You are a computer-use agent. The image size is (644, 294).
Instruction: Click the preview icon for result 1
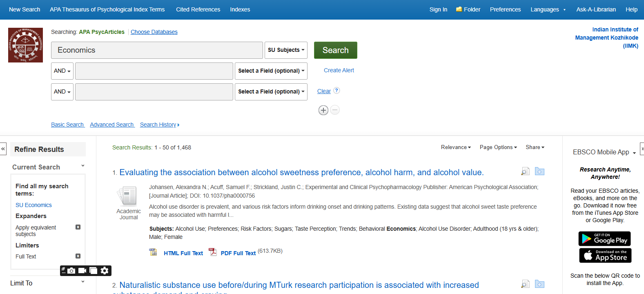tap(525, 171)
